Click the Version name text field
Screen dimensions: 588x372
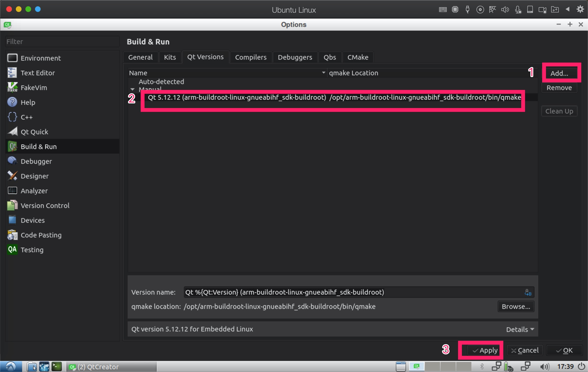pos(359,292)
